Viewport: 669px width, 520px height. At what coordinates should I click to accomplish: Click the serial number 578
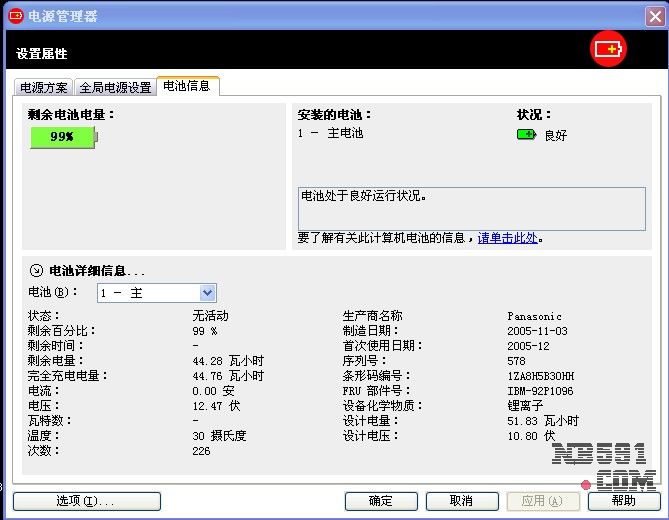click(516, 361)
